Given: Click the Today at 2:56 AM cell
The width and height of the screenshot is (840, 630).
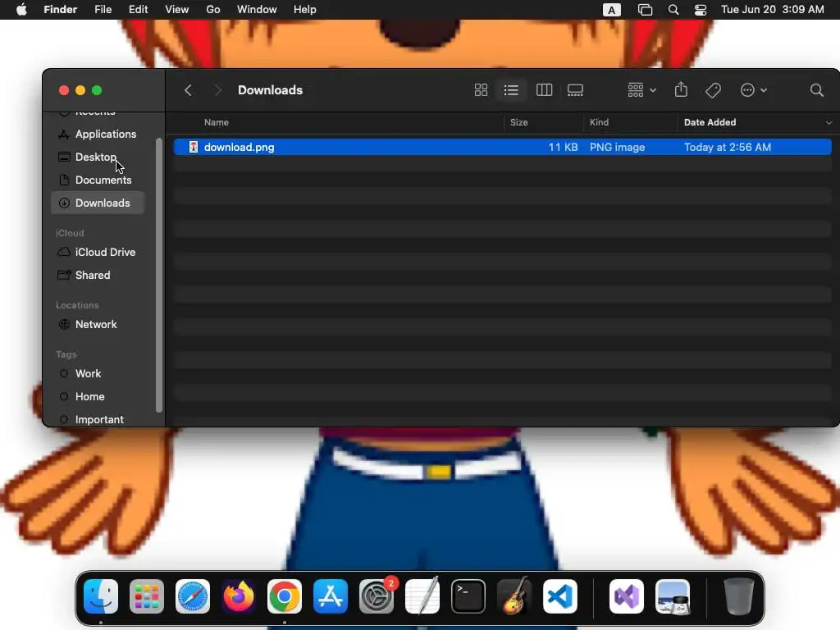Looking at the screenshot, I should (728, 148).
